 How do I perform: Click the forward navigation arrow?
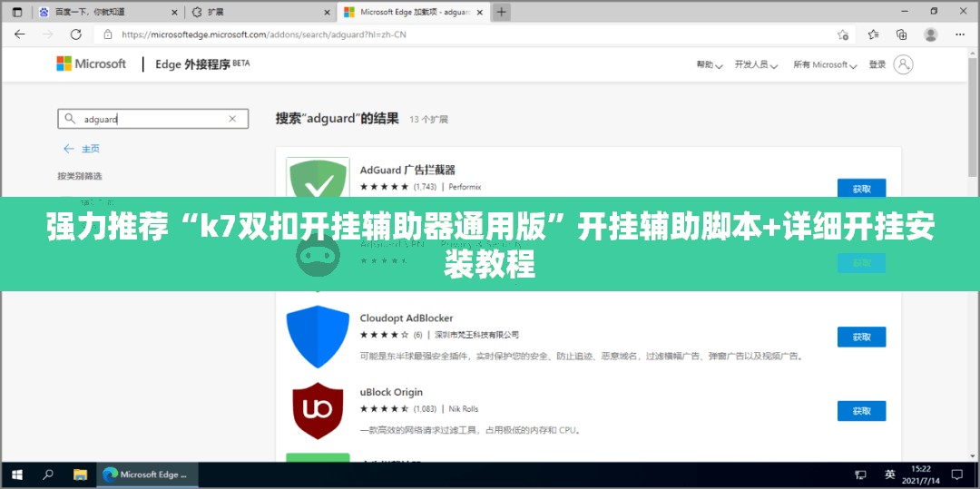(47, 34)
